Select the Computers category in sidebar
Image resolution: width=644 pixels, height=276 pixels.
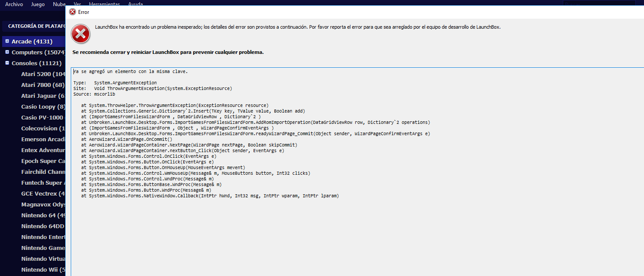tap(38, 53)
